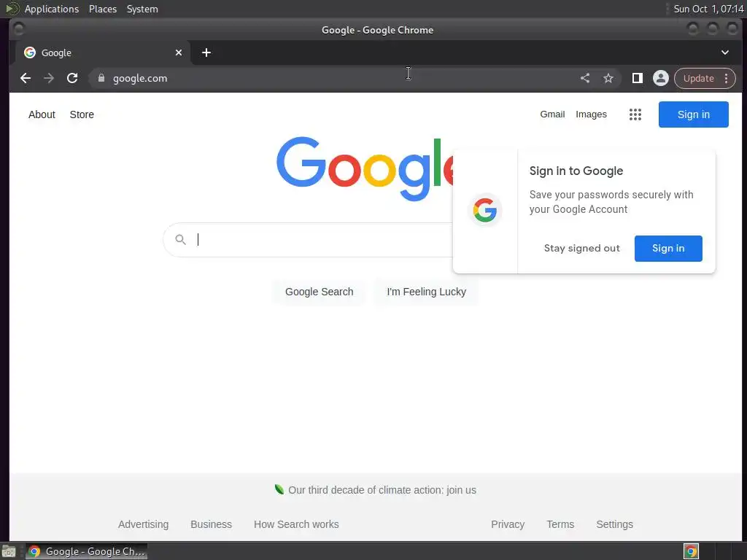Open the Business footer link
This screenshot has height=560, width=747.
coord(211,524)
